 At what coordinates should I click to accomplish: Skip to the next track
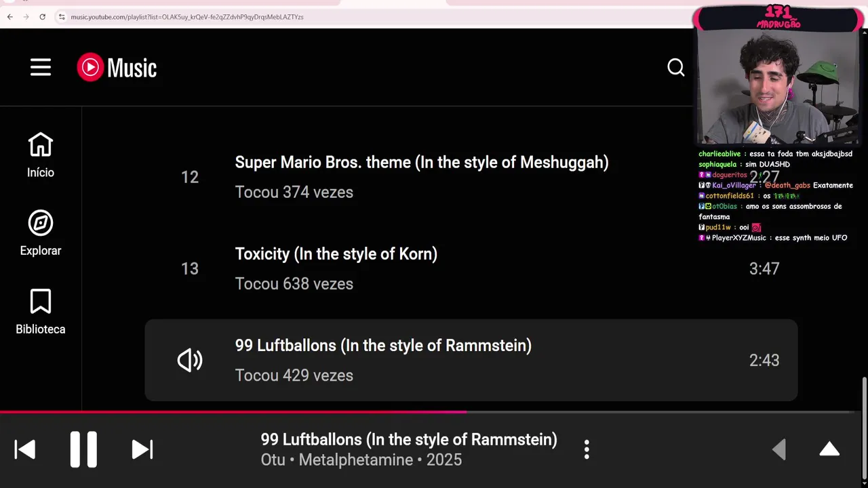click(x=142, y=449)
